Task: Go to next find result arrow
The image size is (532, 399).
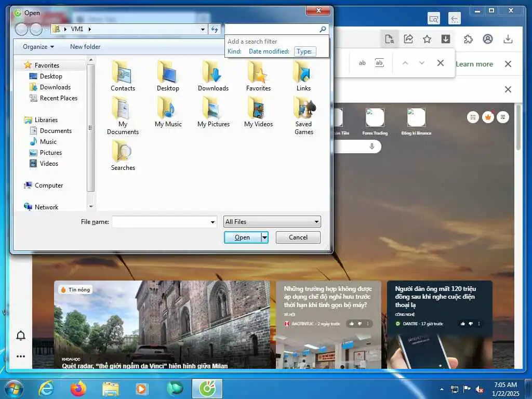Action: tap(422, 63)
